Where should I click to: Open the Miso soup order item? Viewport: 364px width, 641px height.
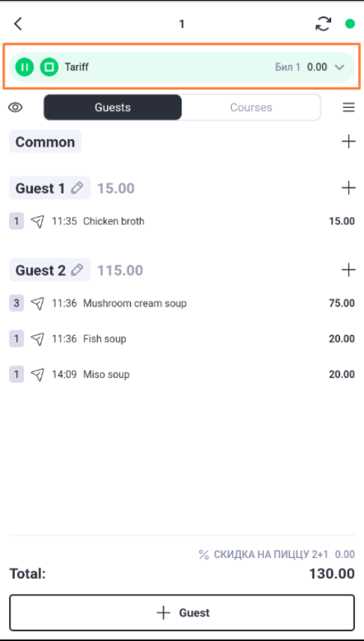pos(182,375)
